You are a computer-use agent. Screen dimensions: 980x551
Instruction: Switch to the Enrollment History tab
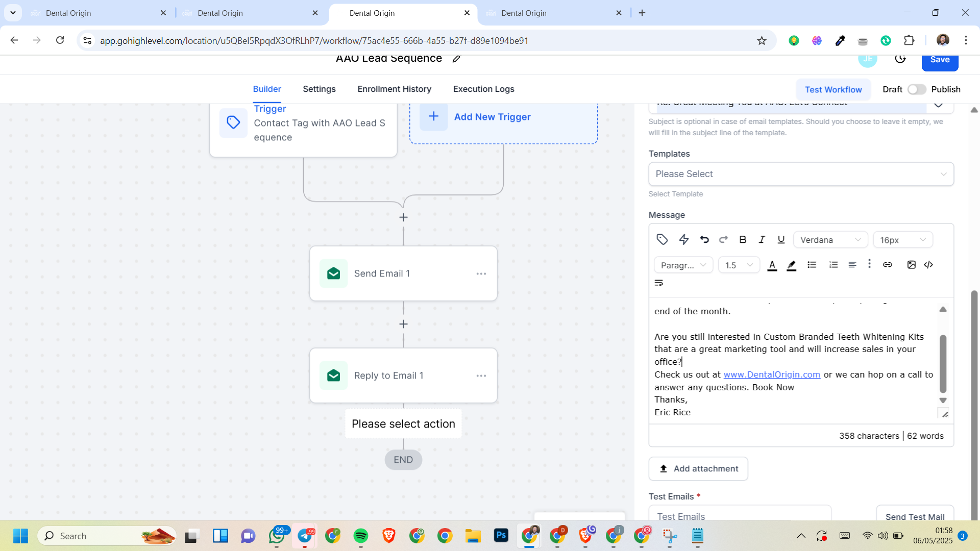click(x=394, y=89)
